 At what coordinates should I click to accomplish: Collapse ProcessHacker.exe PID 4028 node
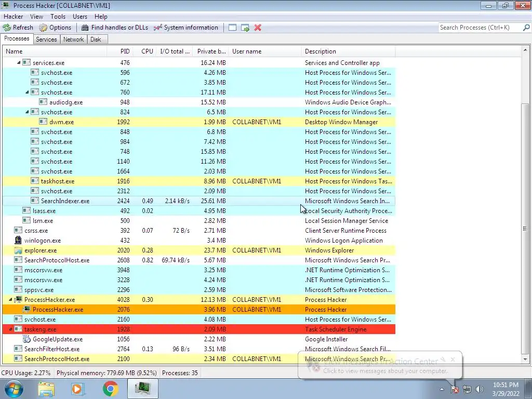click(x=10, y=300)
